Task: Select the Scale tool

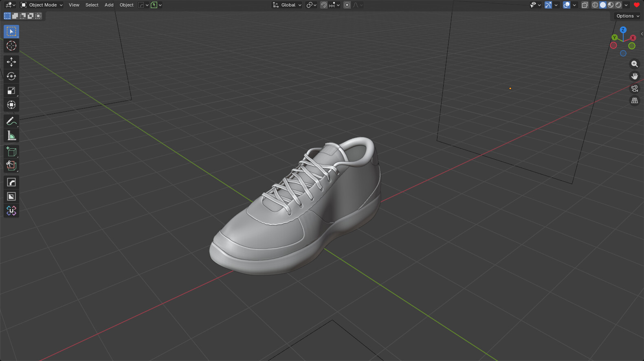Action: pyautogui.click(x=11, y=90)
